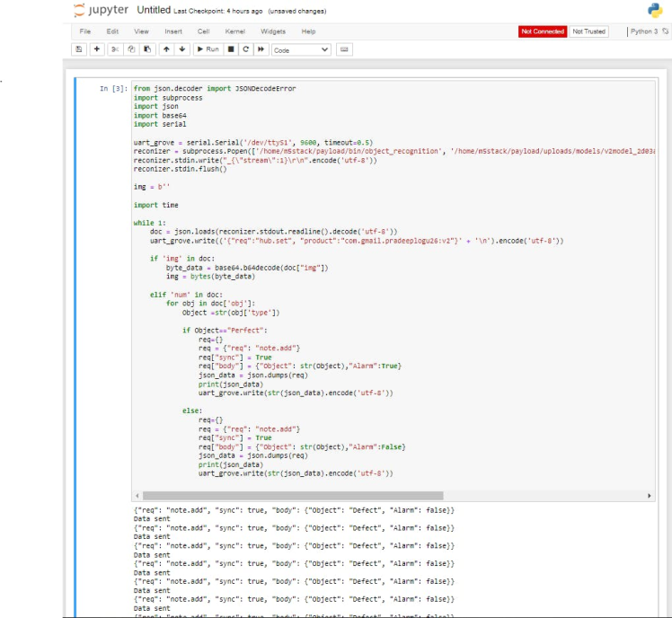Move selected cell up with arrow
Viewport: 672px width, 618px height.
(167, 49)
